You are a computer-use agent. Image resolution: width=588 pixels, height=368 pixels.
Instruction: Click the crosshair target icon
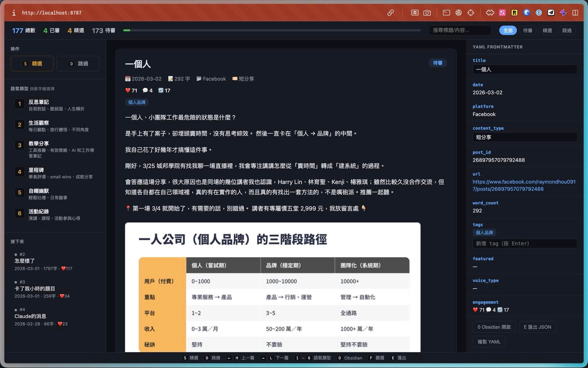[x=471, y=13]
